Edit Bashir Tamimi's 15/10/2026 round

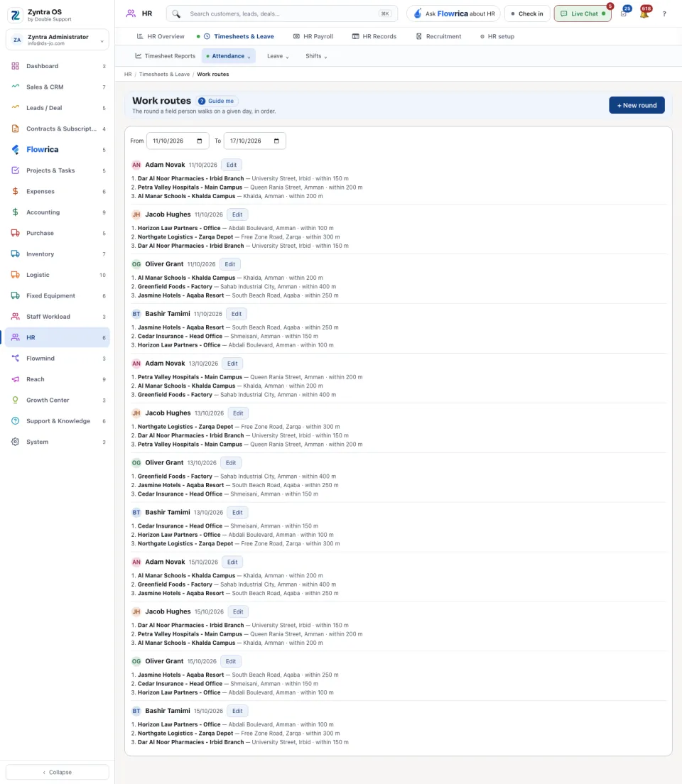(237, 711)
